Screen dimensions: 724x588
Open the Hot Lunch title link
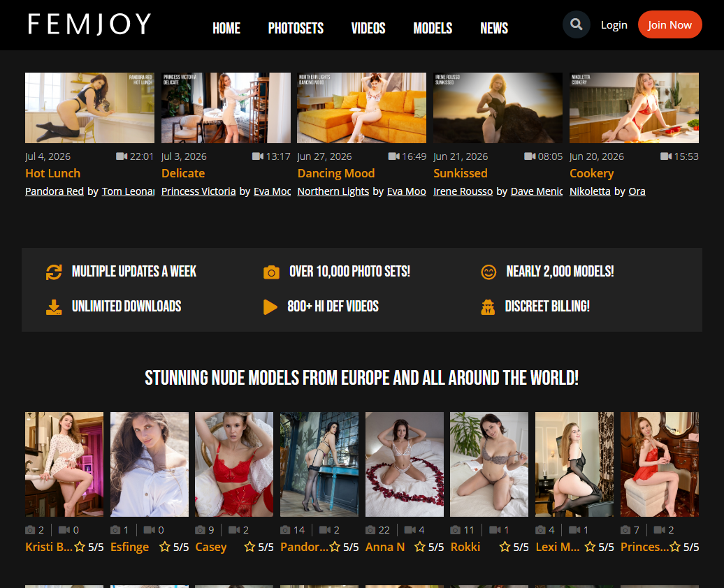pyautogui.click(x=52, y=174)
